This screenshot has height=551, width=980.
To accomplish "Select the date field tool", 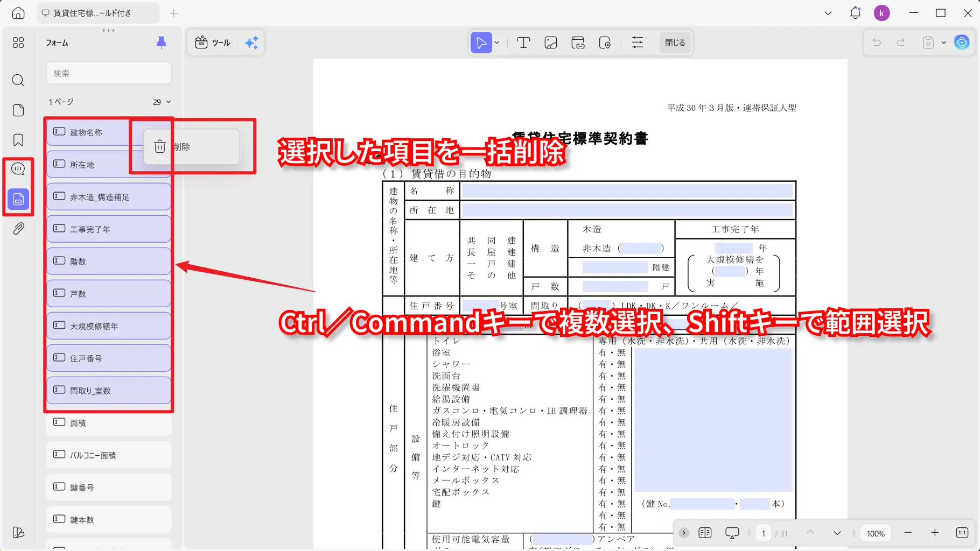I will point(578,43).
